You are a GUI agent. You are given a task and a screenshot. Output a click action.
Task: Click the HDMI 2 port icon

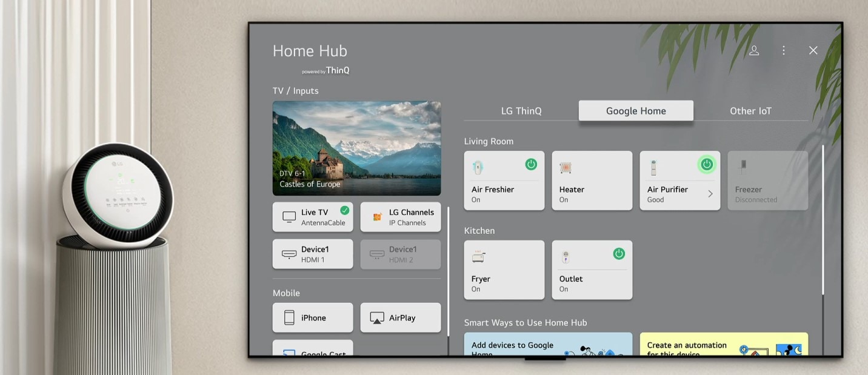(x=377, y=254)
